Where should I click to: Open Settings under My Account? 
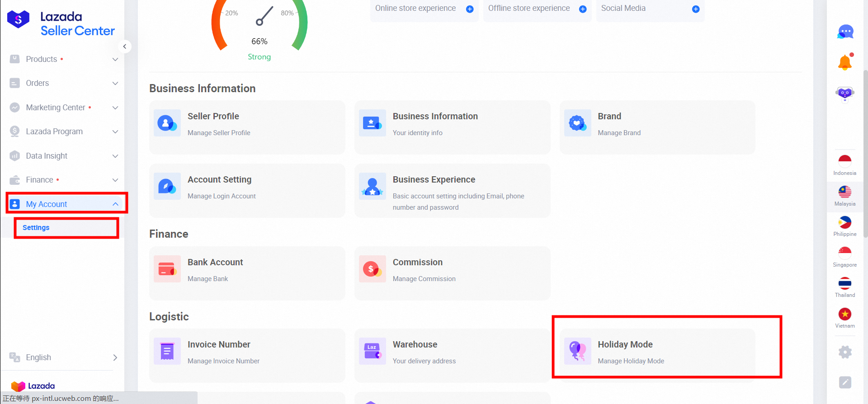36,228
